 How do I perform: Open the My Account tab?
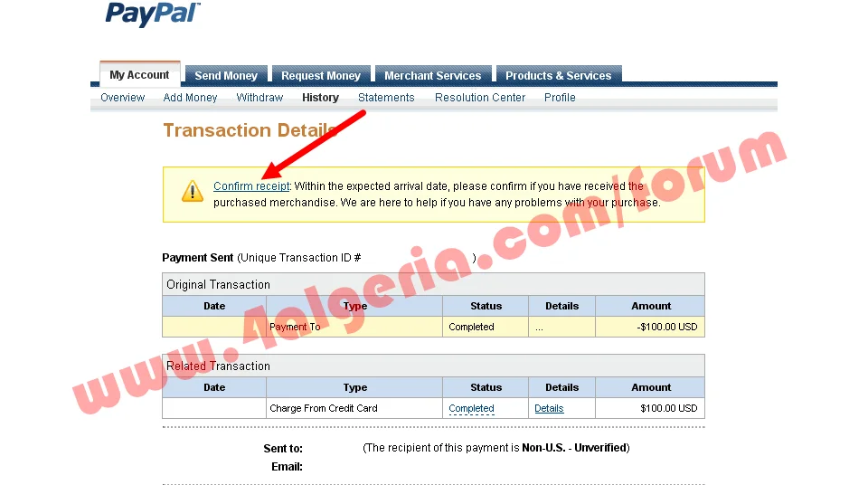click(139, 75)
